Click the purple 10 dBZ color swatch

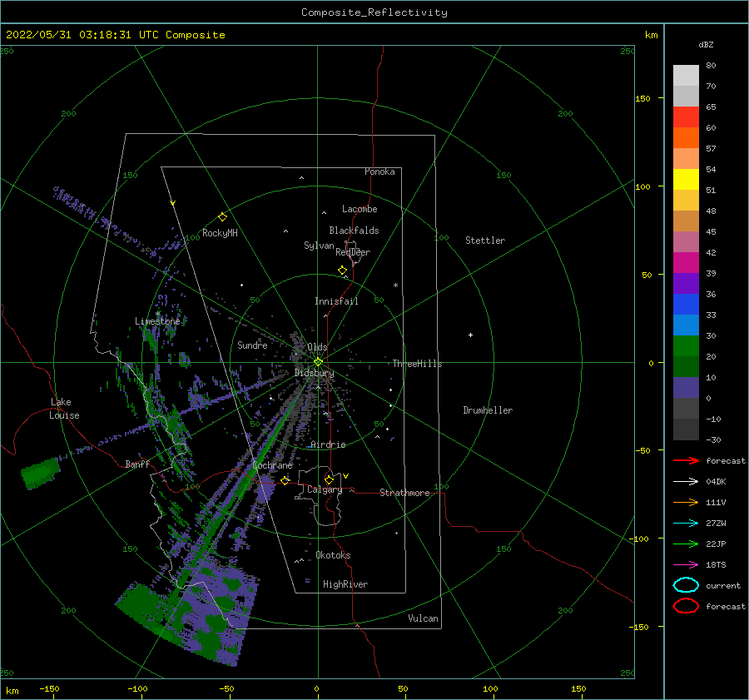[686, 388]
